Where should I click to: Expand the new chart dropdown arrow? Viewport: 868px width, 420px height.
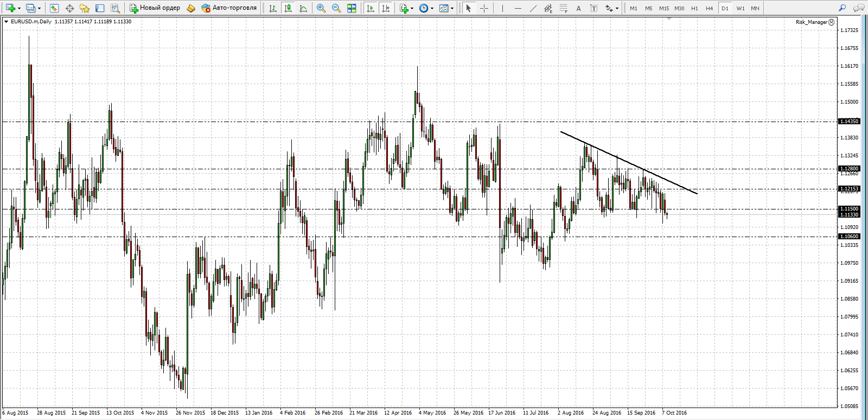click(x=20, y=8)
